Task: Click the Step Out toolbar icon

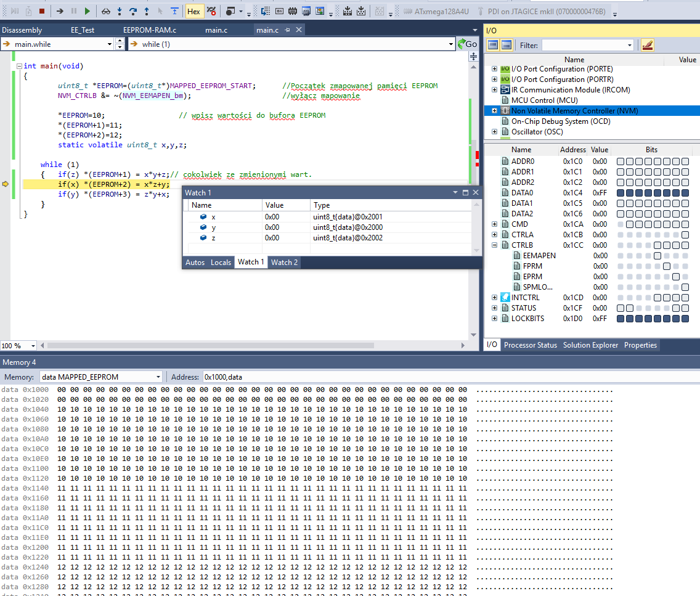Action: coord(146,11)
